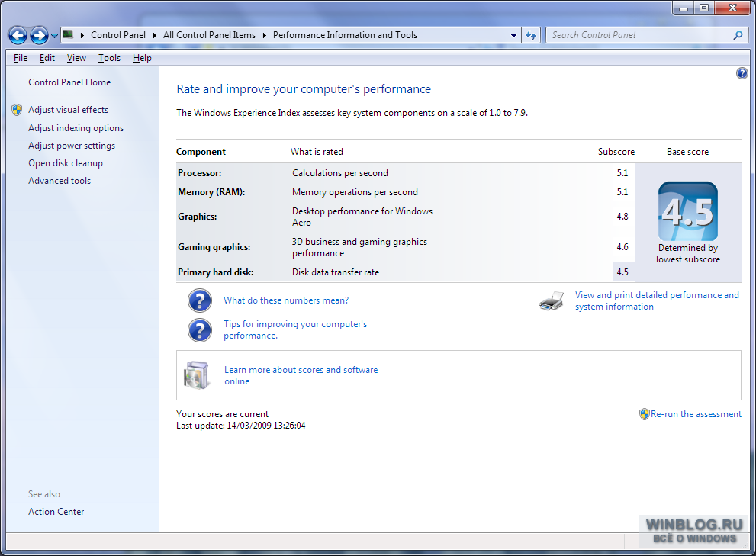Image resolution: width=756 pixels, height=556 pixels.
Task: Click the Memory operations per second text
Action: 355,192
